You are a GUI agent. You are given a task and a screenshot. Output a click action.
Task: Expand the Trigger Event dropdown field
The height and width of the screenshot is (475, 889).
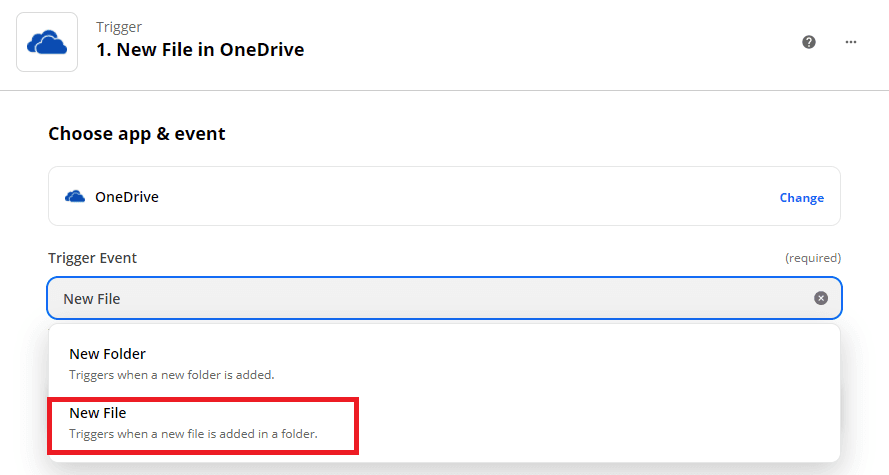click(x=440, y=298)
